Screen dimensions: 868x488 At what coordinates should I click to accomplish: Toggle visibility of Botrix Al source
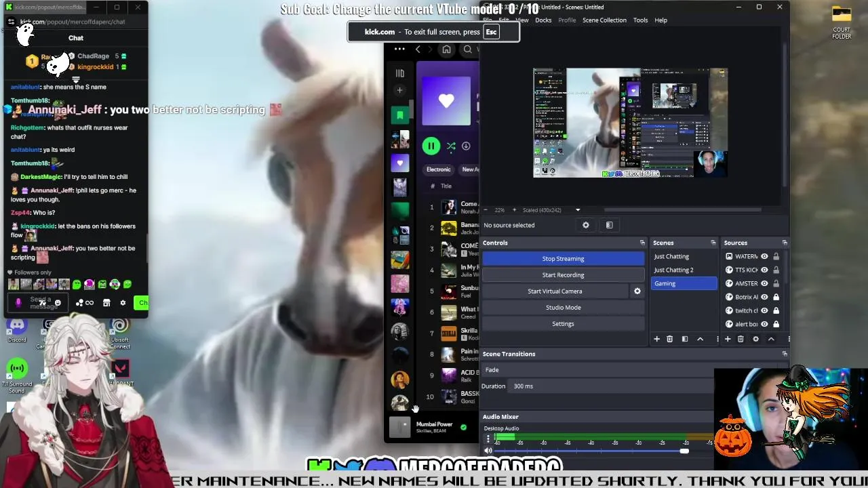click(764, 297)
